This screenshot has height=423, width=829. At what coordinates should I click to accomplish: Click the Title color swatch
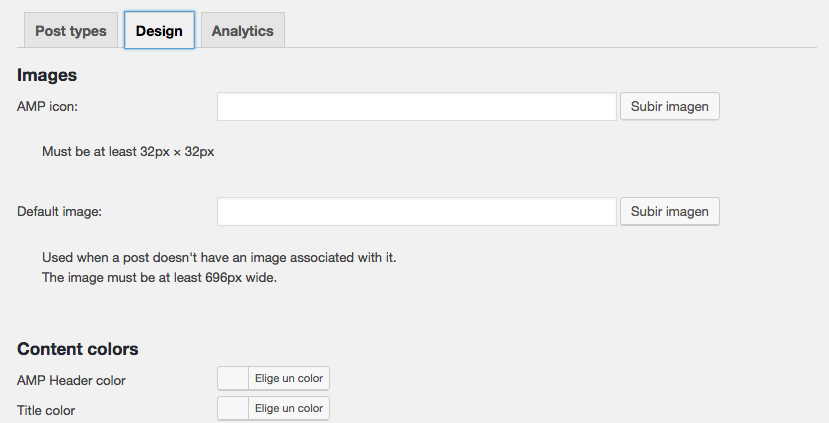tap(233, 408)
